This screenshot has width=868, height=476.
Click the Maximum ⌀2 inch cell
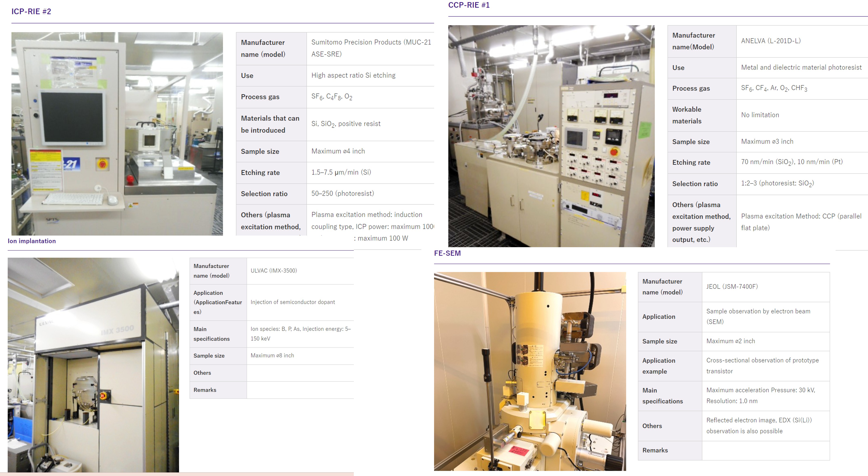[x=765, y=341]
